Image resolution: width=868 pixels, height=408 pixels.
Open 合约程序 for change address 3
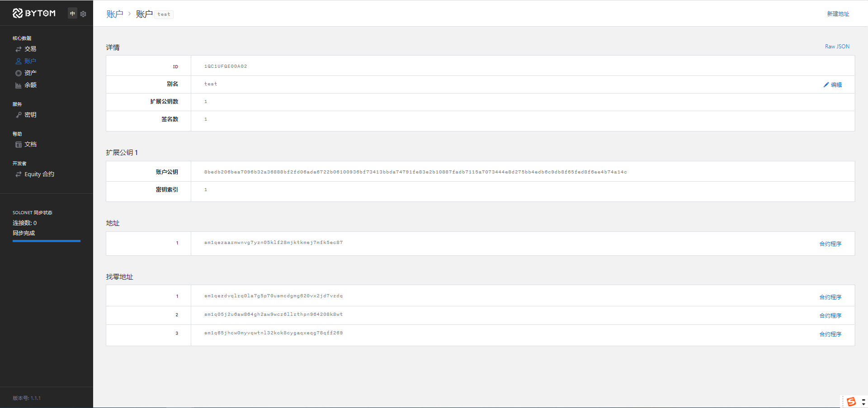(830, 334)
